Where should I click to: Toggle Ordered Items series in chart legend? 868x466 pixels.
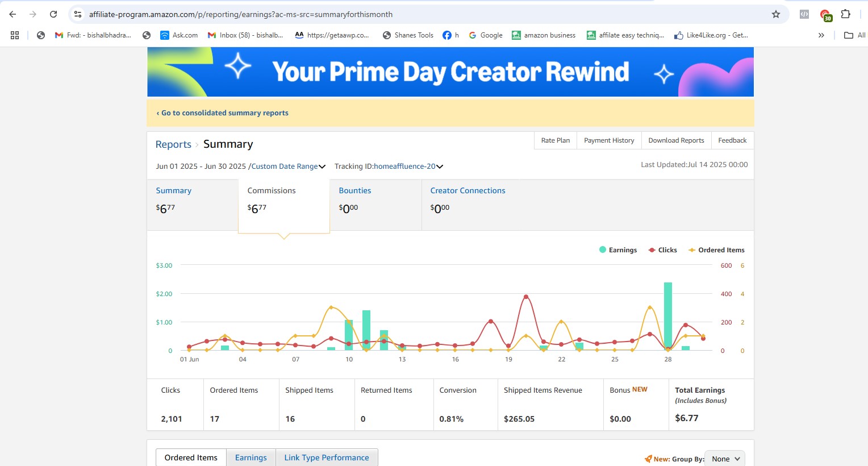[x=716, y=250]
